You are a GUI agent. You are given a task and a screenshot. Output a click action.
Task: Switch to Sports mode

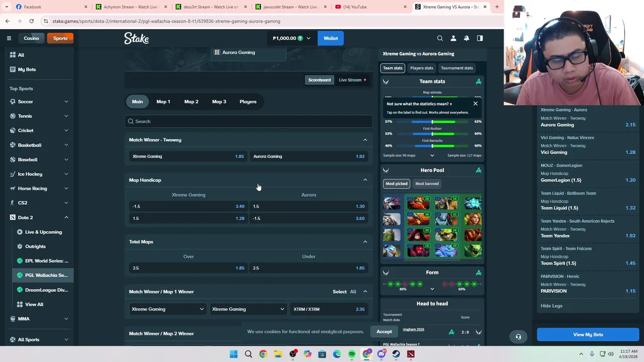(x=60, y=38)
